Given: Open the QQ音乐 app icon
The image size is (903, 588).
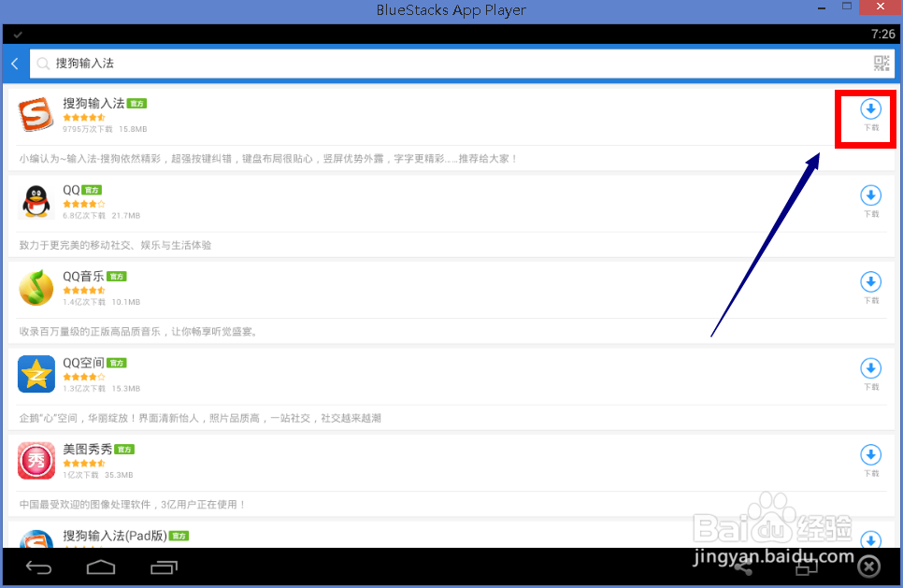Looking at the screenshot, I should pos(36,287).
